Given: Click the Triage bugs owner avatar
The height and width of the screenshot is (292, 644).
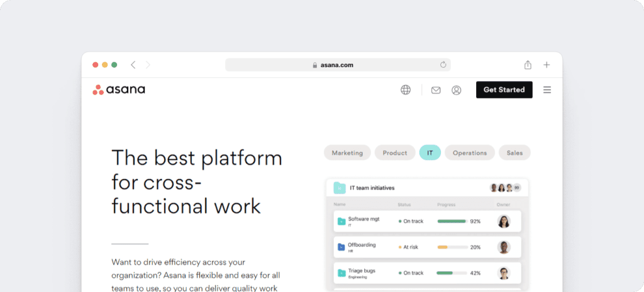Looking at the screenshot, I should point(504,273).
